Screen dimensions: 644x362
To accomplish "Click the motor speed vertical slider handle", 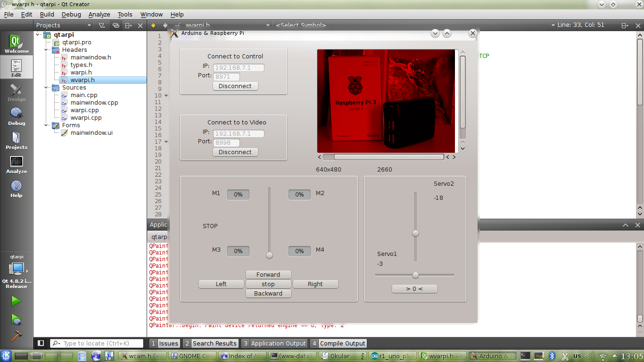I will (x=269, y=255).
